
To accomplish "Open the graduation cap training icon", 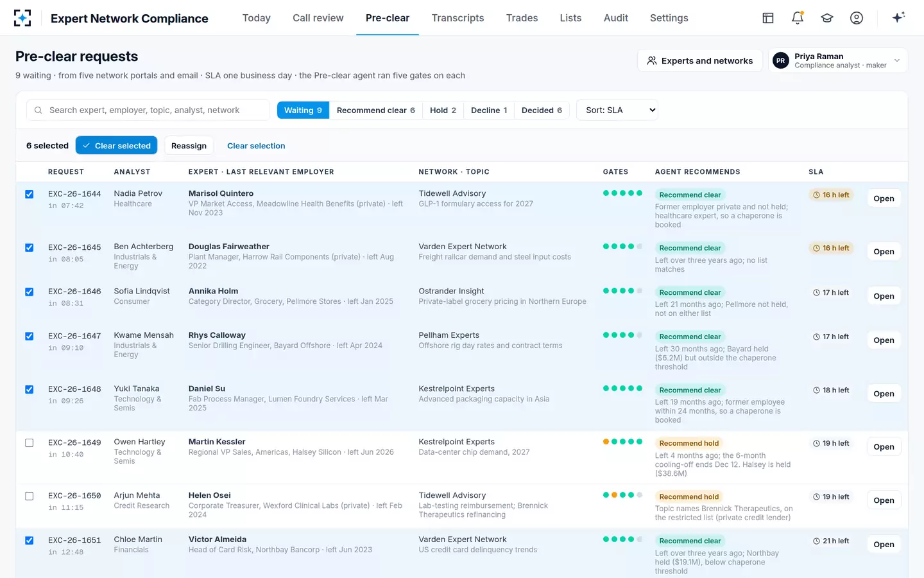I will pos(827,18).
